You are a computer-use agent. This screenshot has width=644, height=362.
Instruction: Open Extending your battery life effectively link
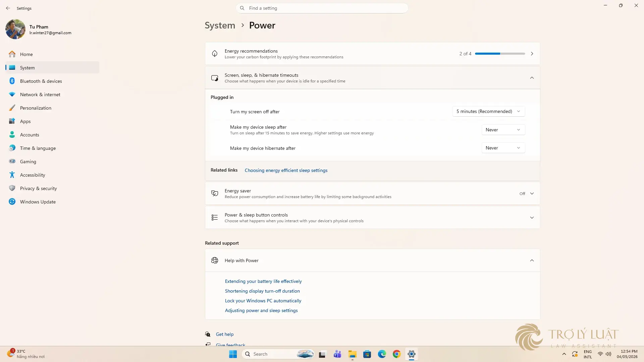coord(263,281)
